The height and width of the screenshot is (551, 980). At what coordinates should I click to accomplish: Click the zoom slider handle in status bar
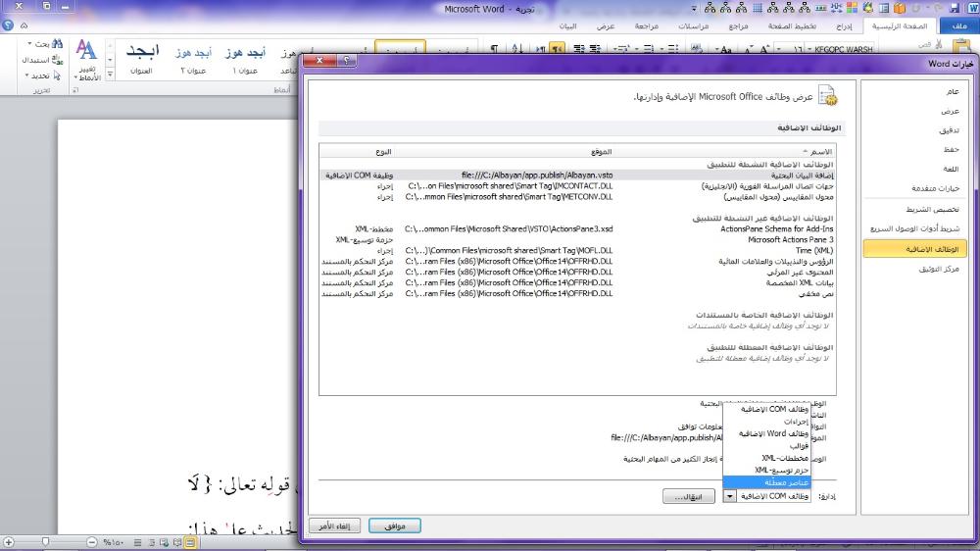(46, 542)
